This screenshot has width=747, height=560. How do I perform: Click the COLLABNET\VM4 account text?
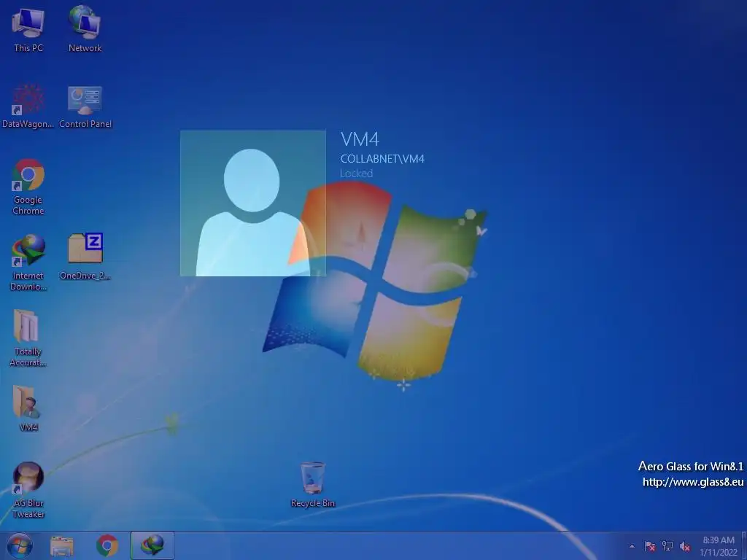click(x=382, y=159)
